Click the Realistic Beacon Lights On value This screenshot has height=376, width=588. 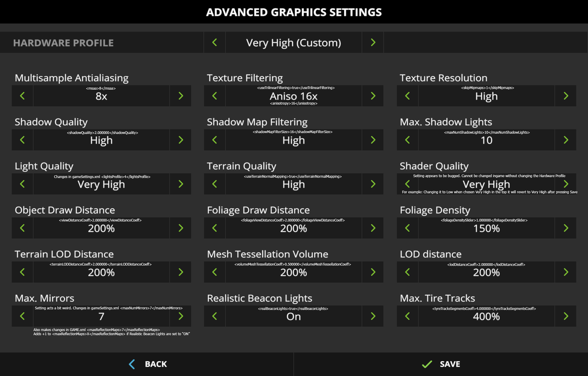(x=294, y=316)
